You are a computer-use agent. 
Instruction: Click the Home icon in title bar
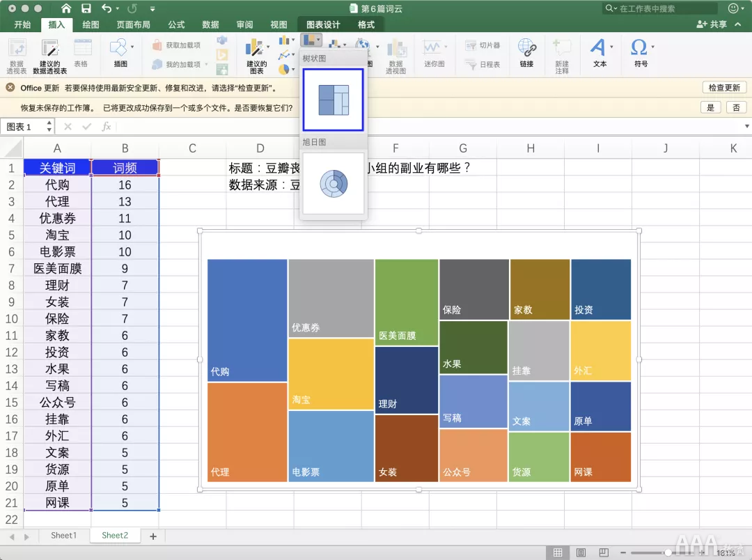point(66,8)
